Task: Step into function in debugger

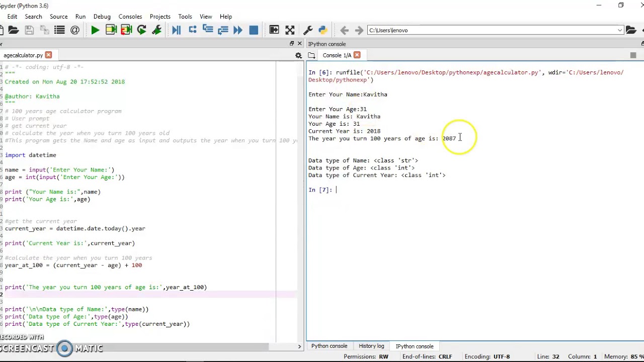Action: pyautogui.click(x=208, y=30)
